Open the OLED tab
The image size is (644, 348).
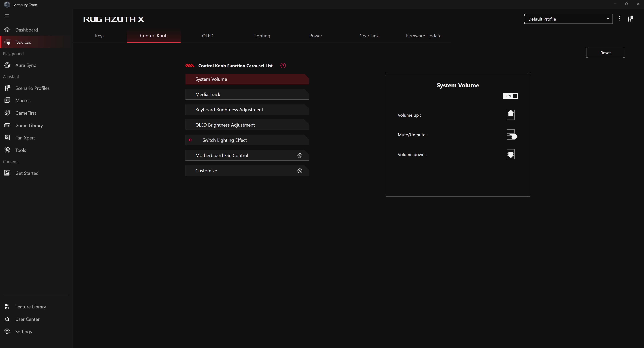pyautogui.click(x=208, y=36)
